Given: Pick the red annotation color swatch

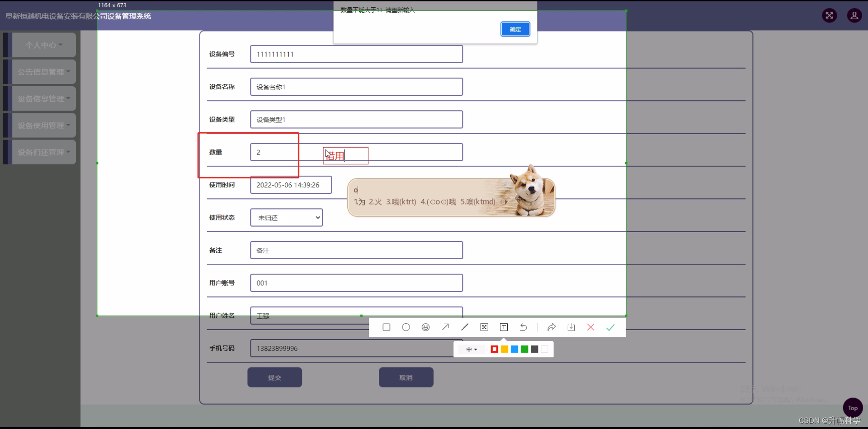Looking at the screenshot, I should click(495, 349).
